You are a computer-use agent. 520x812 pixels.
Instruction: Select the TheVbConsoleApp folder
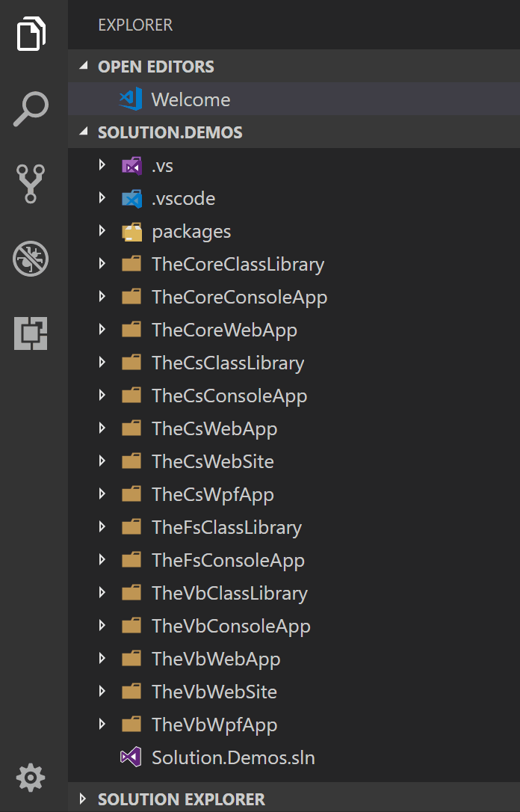click(294, 626)
